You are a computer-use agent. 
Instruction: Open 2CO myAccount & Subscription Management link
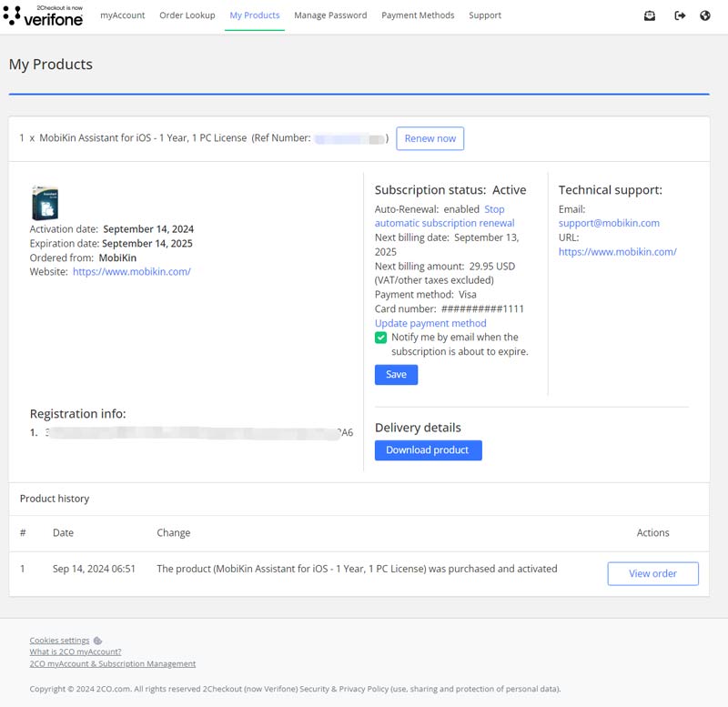coord(112,664)
